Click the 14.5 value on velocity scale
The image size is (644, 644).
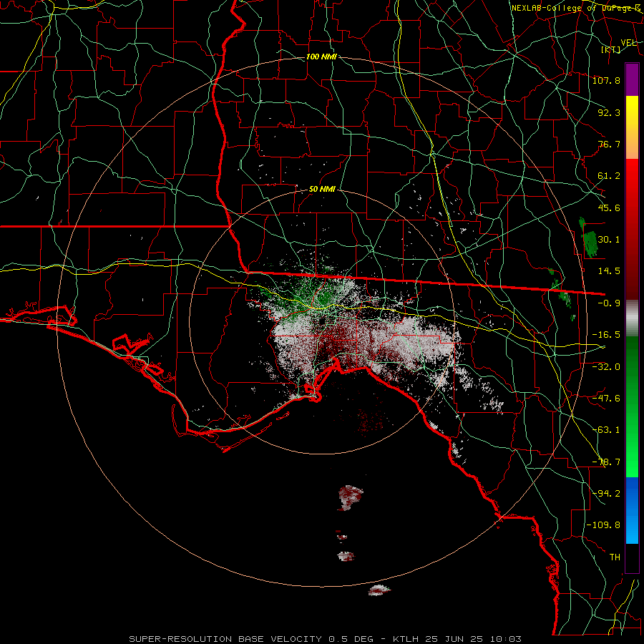[609, 270]
